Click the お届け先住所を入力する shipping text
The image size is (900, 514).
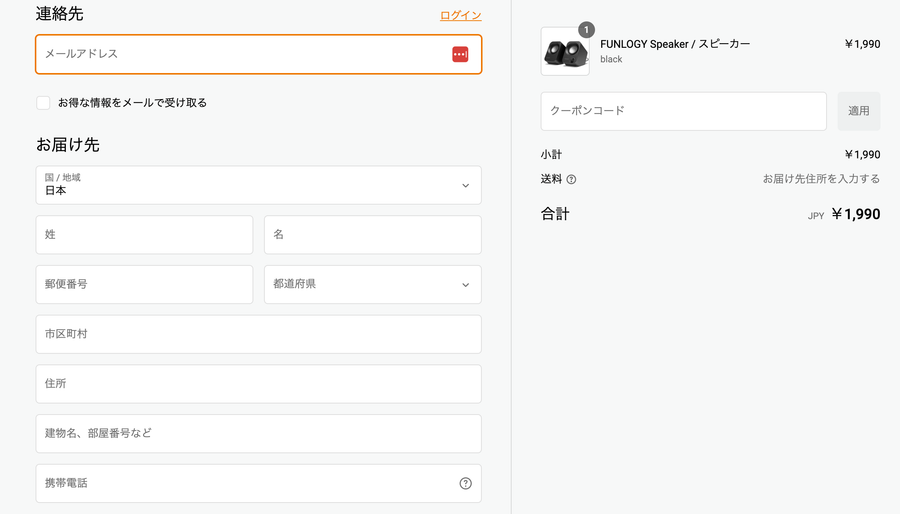[x=821, y=179]
